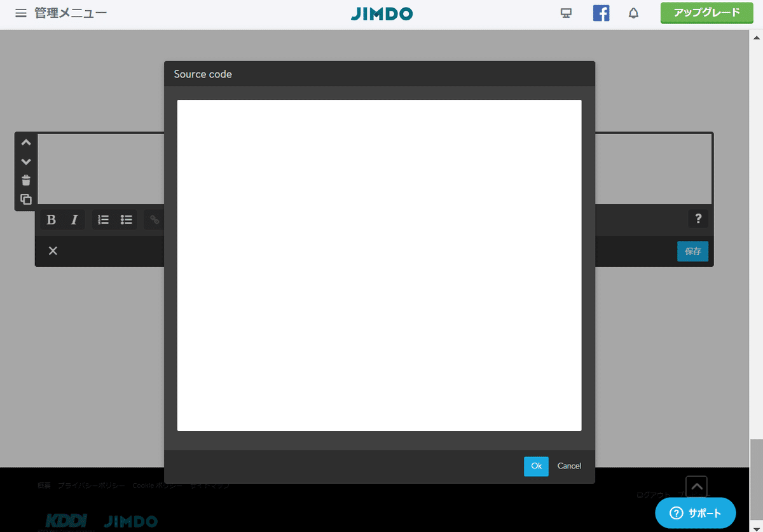The height and width of the screenshot is (532, 763).
Task: Open the 管理メニュー hamburger icon
Action: tap(20, 12)
